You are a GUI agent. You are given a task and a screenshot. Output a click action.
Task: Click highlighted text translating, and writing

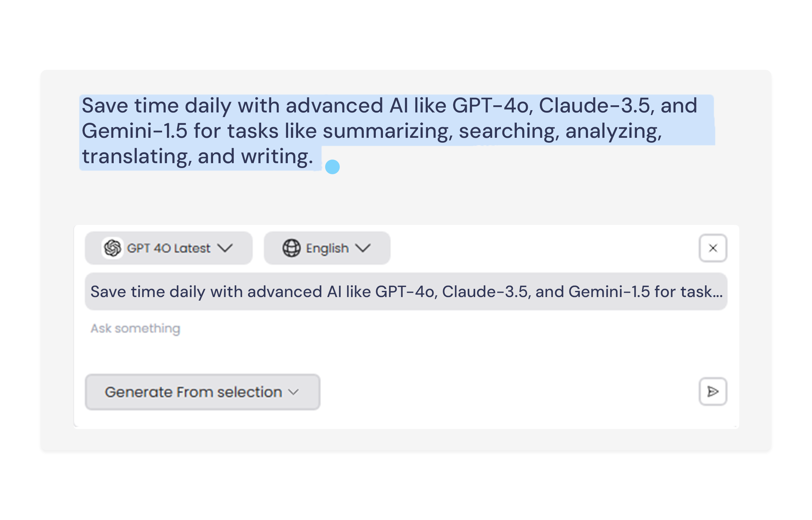pyautogui.click(x=198, y=157)
